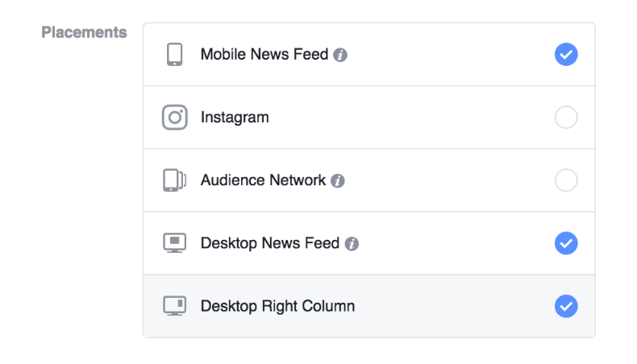Click the Desktop News Feed label text

pos(269,243)
